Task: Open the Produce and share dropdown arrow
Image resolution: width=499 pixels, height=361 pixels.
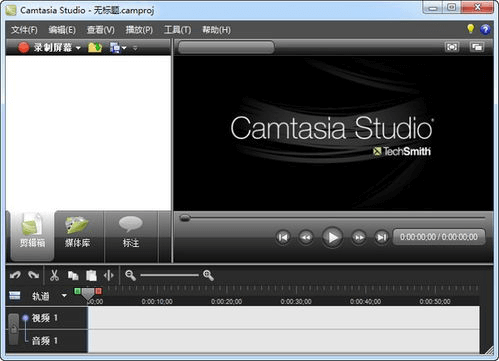Action: 124,48
